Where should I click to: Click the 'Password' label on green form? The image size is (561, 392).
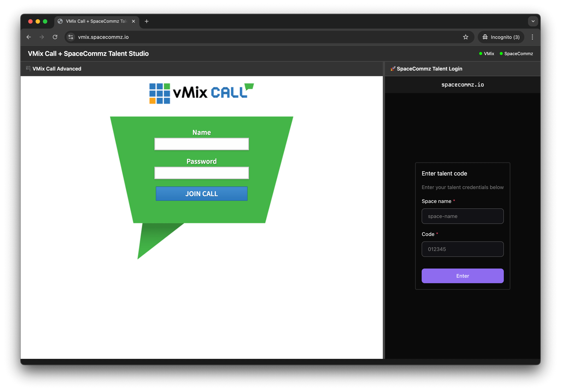(202, 161)
